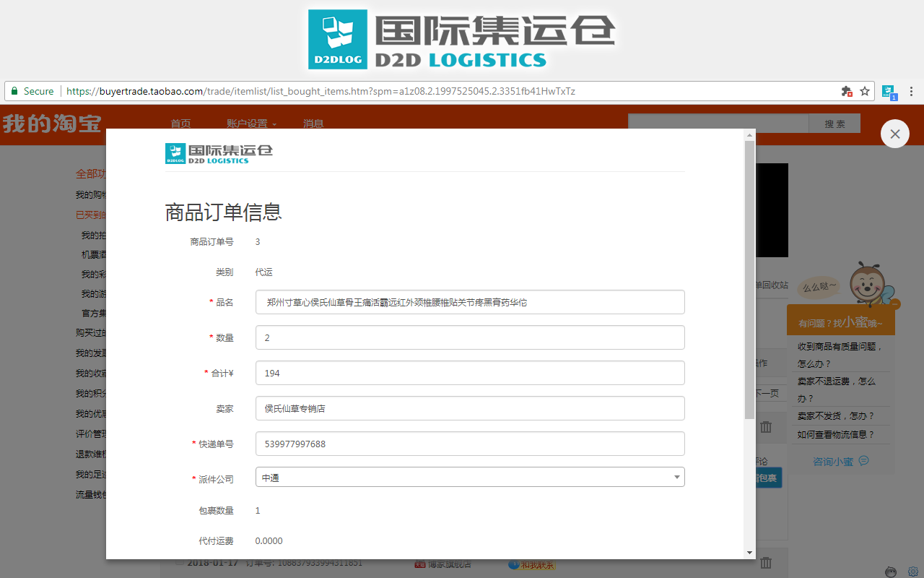
Task: Open 卖家不退运费 help question
Action: coord(837,389)
